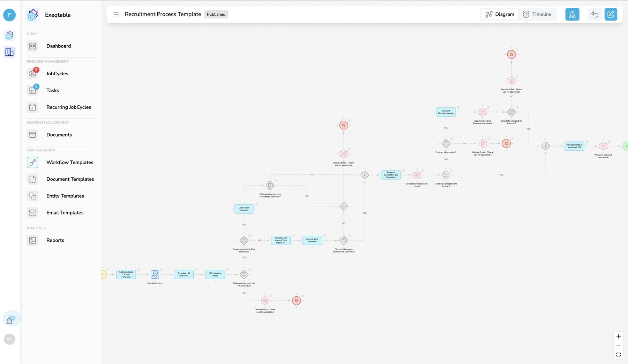Click the Recruitment Process Template title
Image resolution: width=628 pixels, height=364 pixels.
point(163,14)
